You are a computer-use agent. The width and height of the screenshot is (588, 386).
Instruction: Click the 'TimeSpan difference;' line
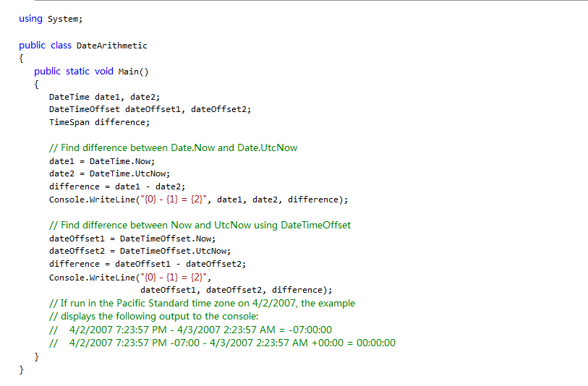pos(99,122)
